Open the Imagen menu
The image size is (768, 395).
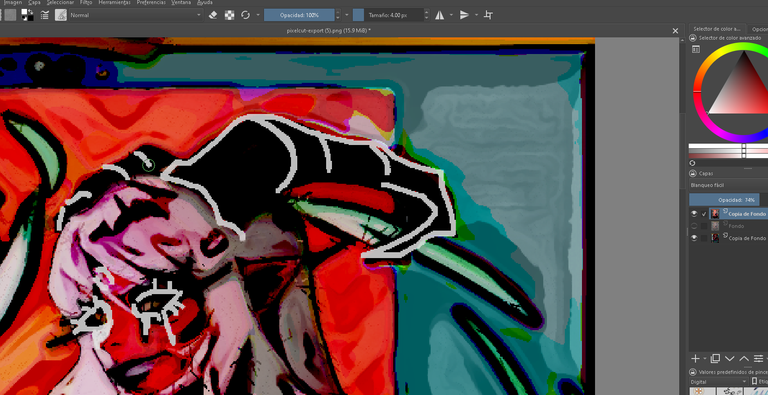point(13,2)
